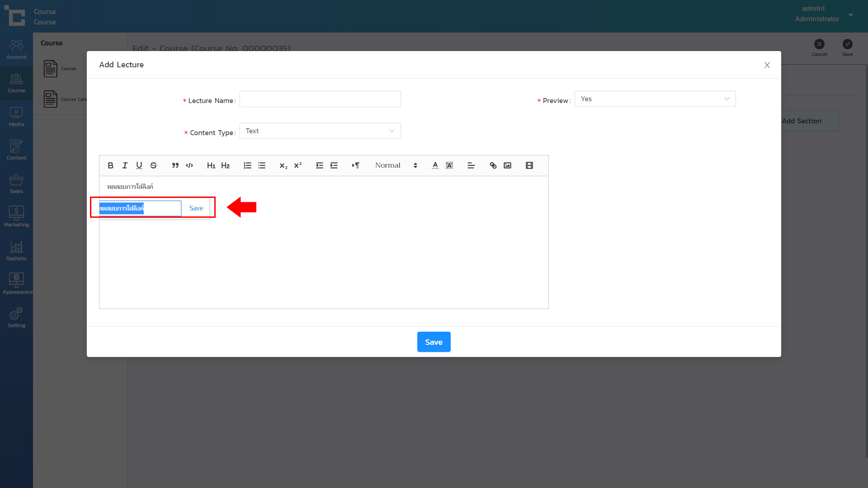This screenshot has width=868, height=488.
Task: Apply superscript formatting
Action: coord(297,165)
